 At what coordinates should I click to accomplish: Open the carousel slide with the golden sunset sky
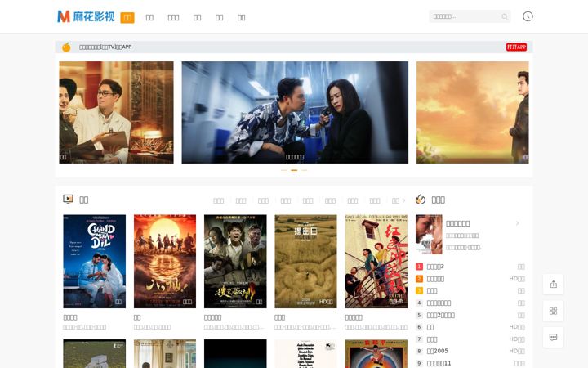(x=473, y=112)
